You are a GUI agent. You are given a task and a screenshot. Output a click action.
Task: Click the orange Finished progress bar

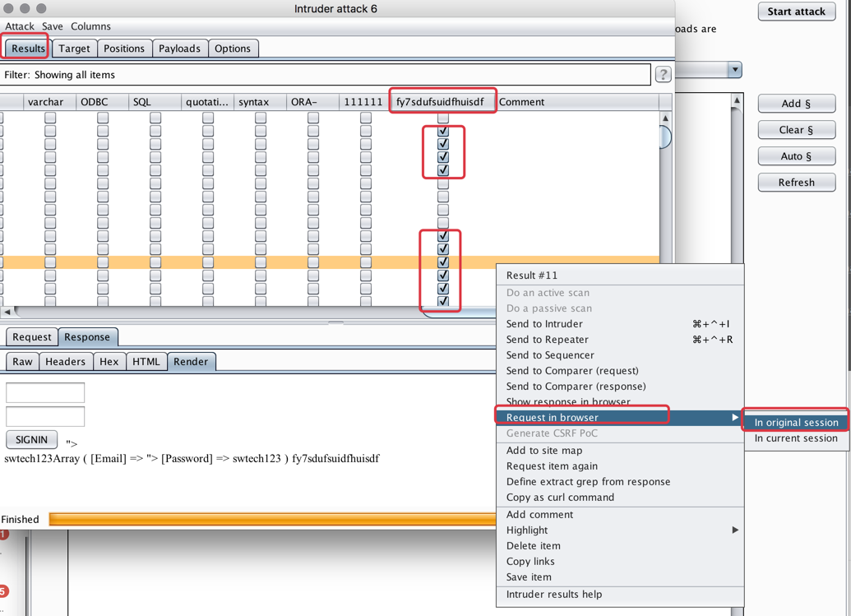(271, 519)
